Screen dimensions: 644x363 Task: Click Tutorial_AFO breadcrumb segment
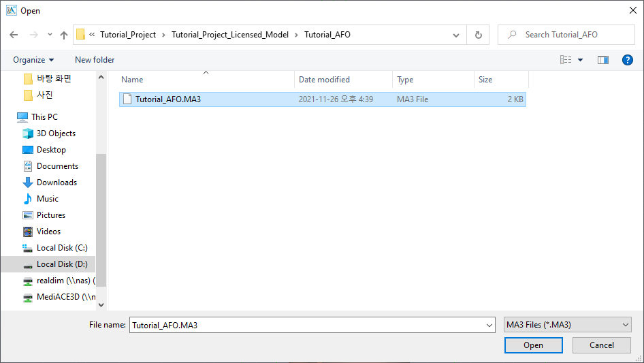pyautogui.click(x=327, y=35)
